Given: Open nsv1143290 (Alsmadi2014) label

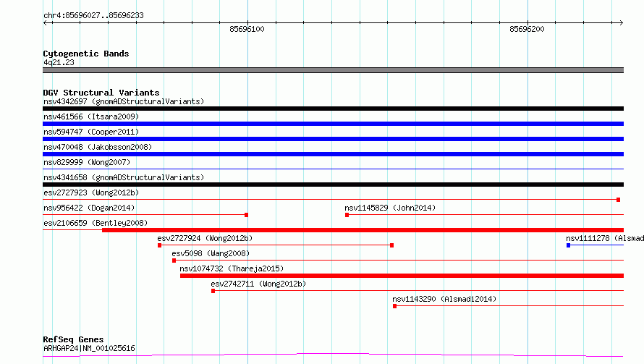Looking at the screenshot, I should (x=444, y=299).
